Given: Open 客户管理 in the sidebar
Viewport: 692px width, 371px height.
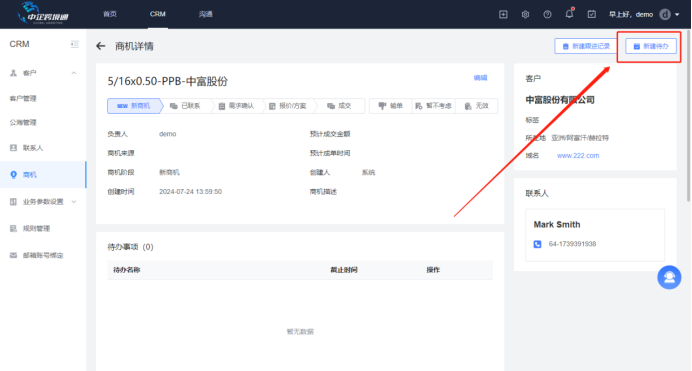Looking at the screenshot, I should click(x=23, y=98).
